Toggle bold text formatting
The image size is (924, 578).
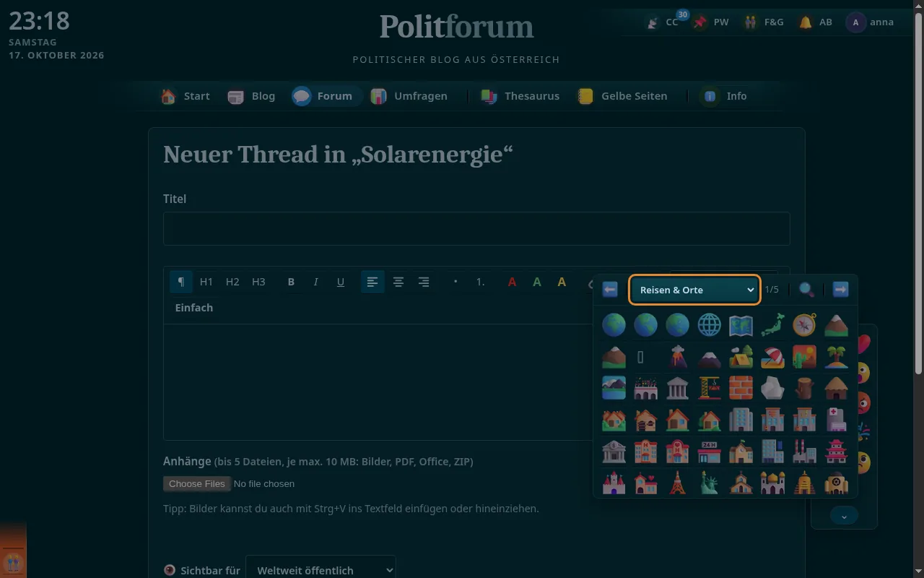click(291, 282)
